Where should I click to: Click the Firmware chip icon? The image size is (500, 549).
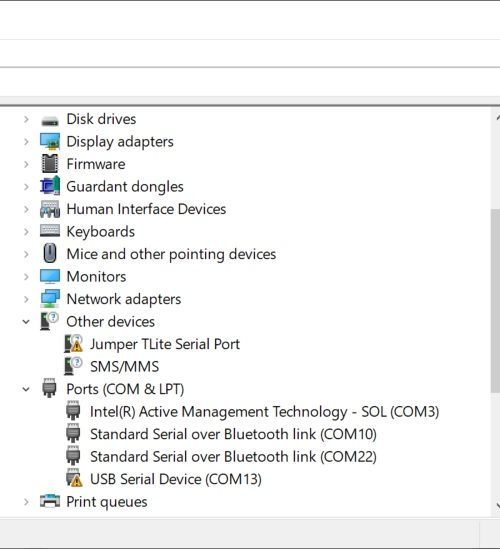click(x=50, y=164)
